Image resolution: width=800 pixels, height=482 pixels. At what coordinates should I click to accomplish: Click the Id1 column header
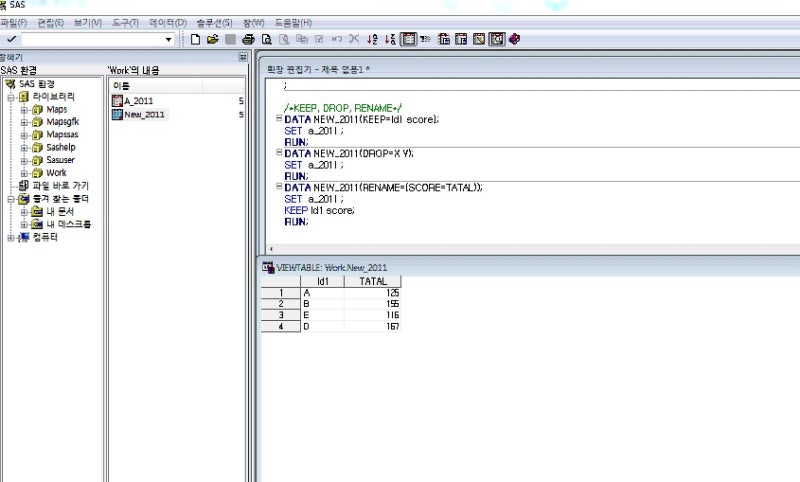coord(322,282)
